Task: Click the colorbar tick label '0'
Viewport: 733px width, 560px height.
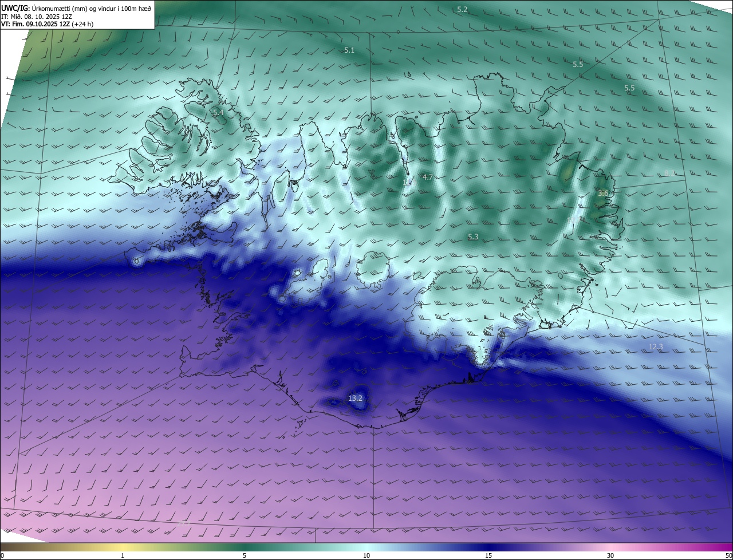Action: point(2,555)
